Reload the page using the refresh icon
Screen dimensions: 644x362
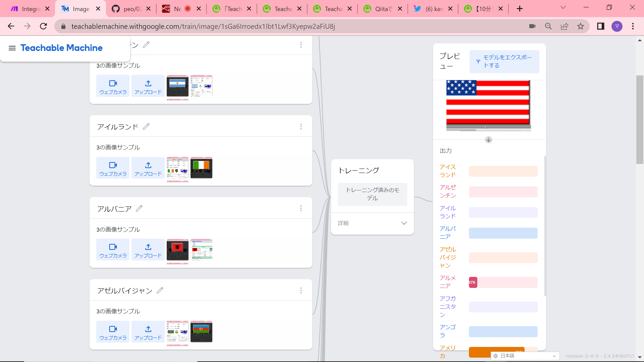pyautogui.click(x=43, y=26)
